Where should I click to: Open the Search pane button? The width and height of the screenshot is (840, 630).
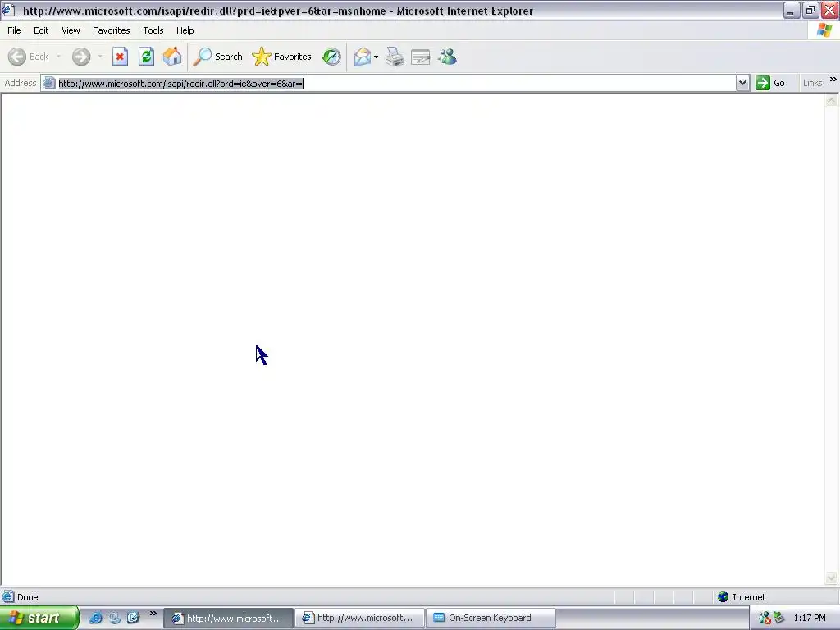point(218,57)
